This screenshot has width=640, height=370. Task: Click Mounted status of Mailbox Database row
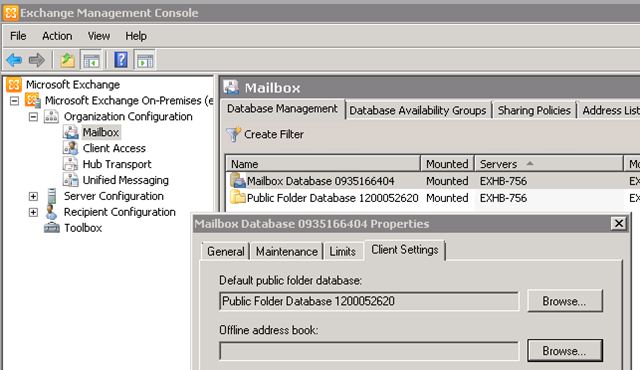pyautogui.click(x=447, y=181)
